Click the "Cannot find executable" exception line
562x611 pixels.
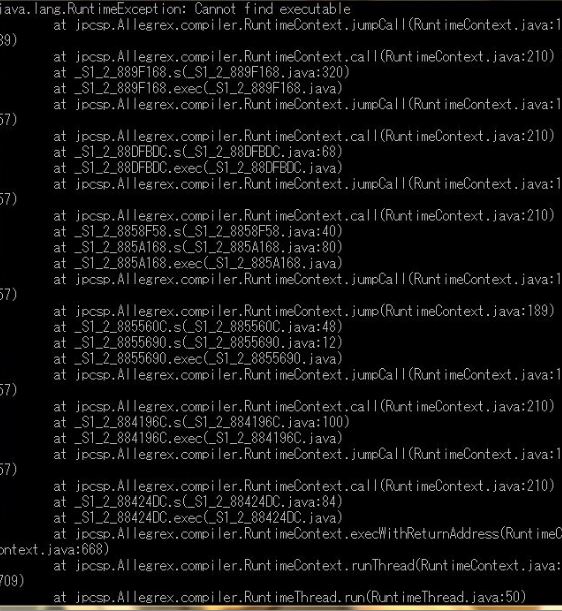[175, 9]
